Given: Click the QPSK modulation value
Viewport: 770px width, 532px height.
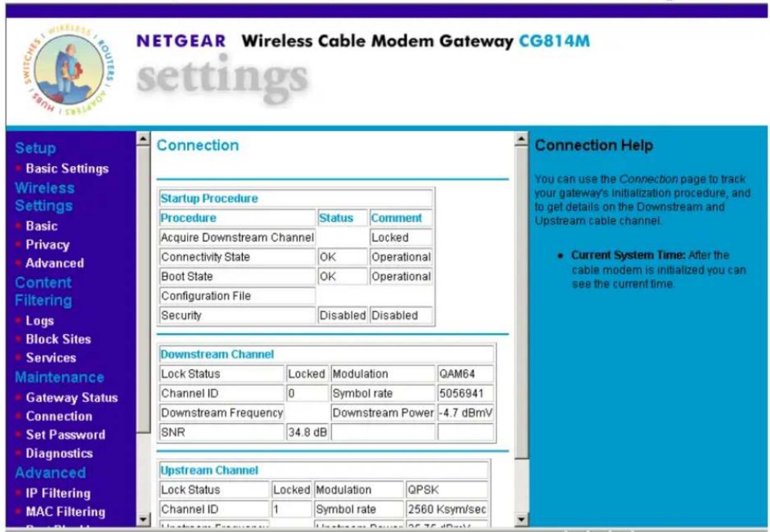Looking at the screenshot, I should tap(447, 490).
